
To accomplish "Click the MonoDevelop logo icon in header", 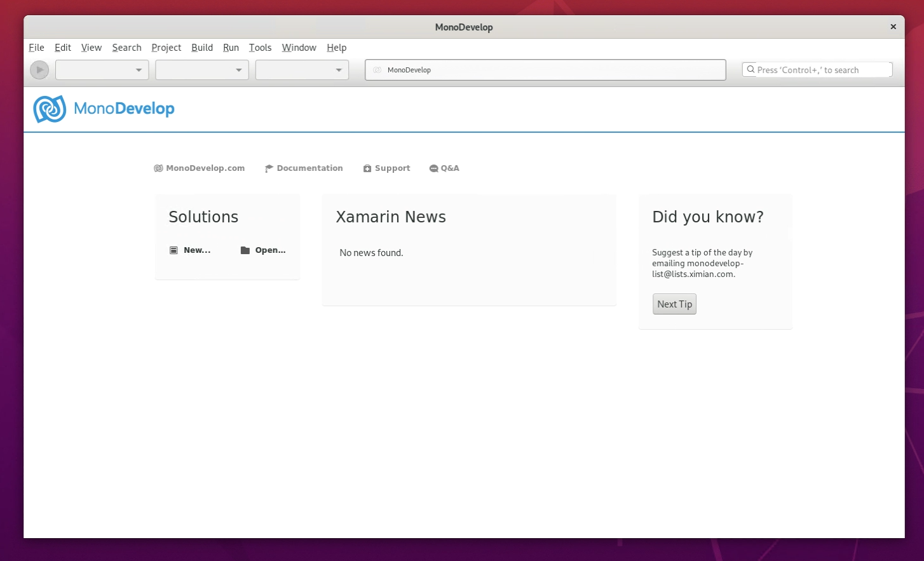I will pyautogui.click(x=50, y=109).
